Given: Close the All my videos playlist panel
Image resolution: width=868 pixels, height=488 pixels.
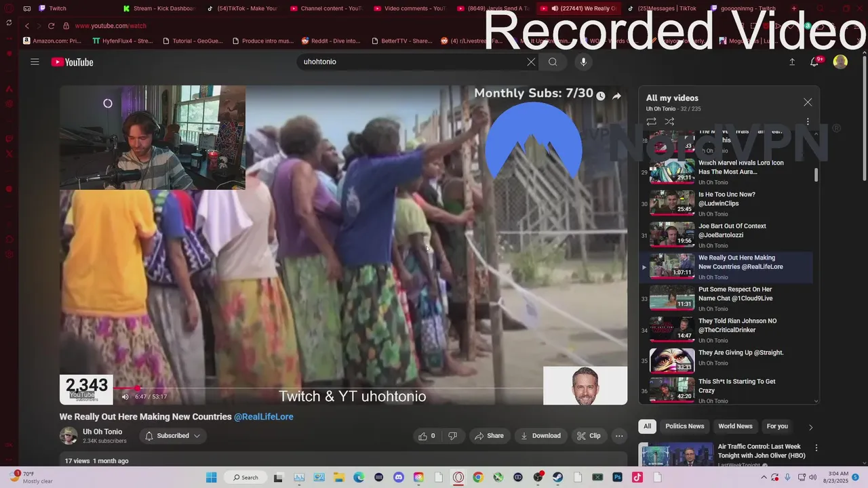Looking at the screenshot, I should point(808,102).
